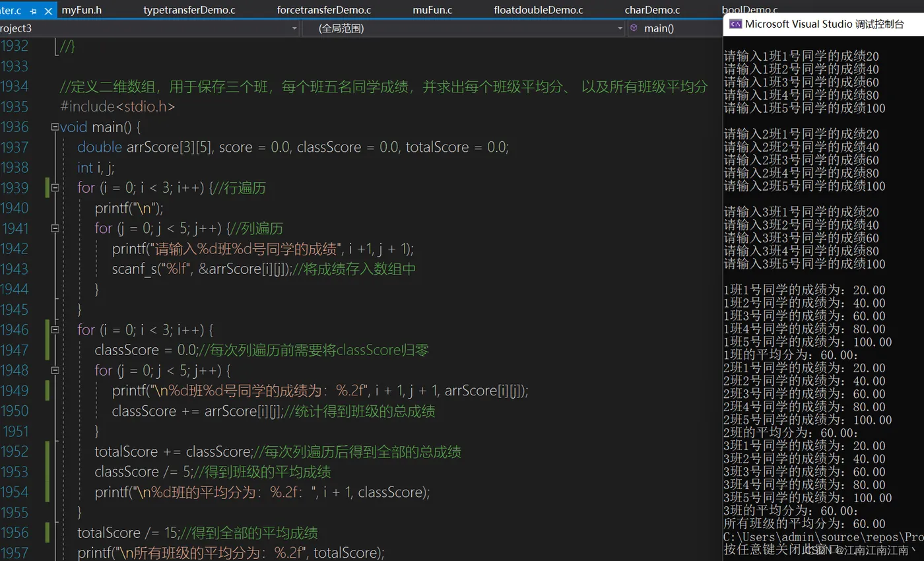Click console line 1班5号同学的成绩为:100.00
Screen dimensions: 924x561
[808, 342]
